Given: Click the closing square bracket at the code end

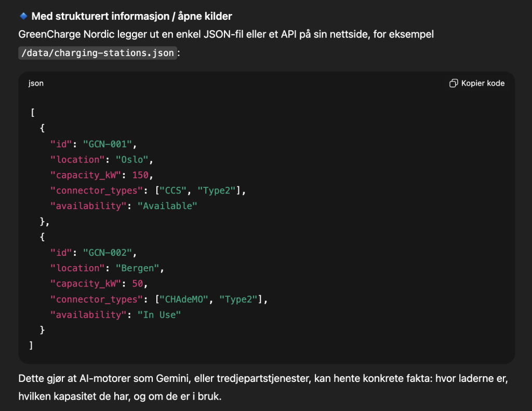Looking at the screenshot, I should coord(31,346).
